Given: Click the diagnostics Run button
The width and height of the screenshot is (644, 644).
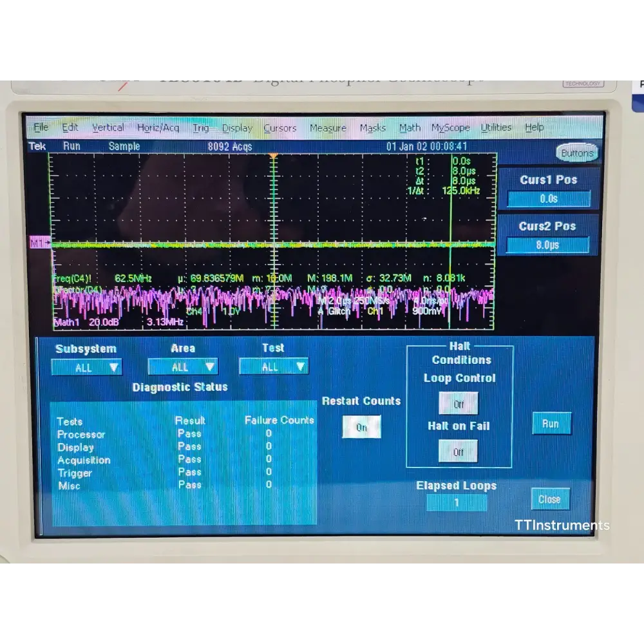Looking at the screenshot, I should pos(552,424).
